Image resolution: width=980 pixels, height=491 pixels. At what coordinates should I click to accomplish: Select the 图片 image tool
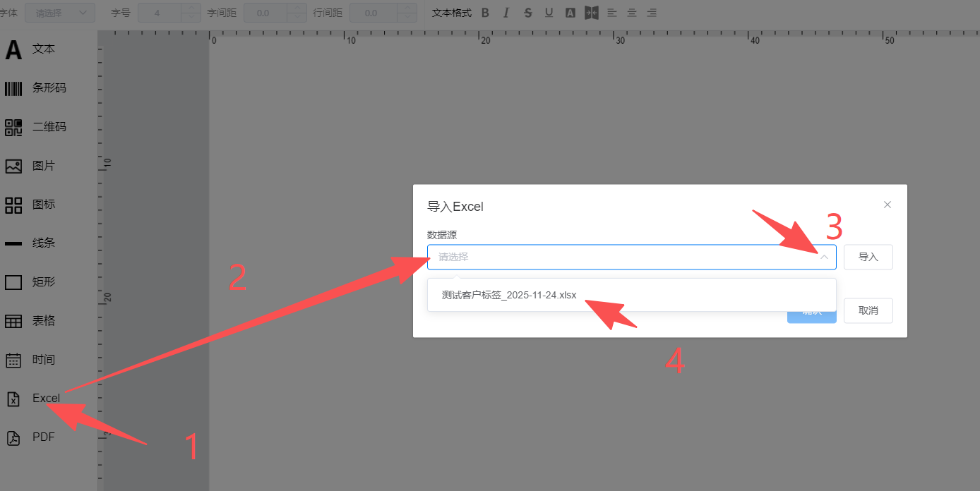32,166
